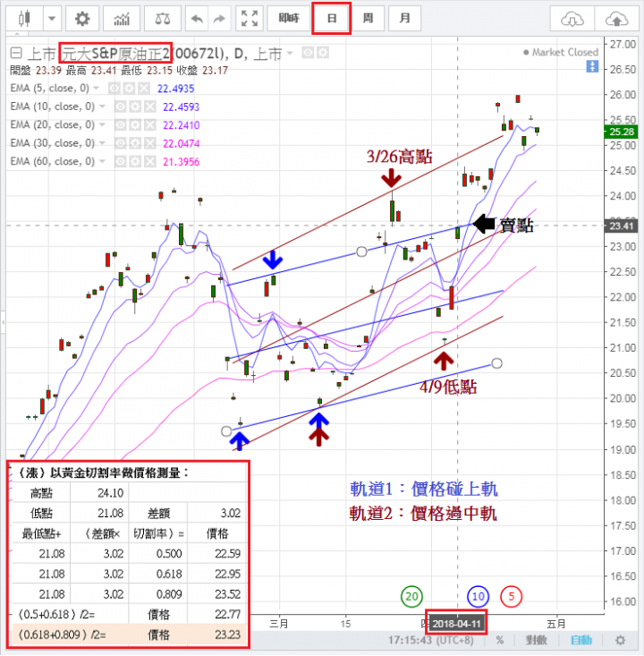The height and width of the screenshot is (656, 644).
Task: Expand EMA (10, close, 0) dropdown arrow
Action: click(102, 106)
